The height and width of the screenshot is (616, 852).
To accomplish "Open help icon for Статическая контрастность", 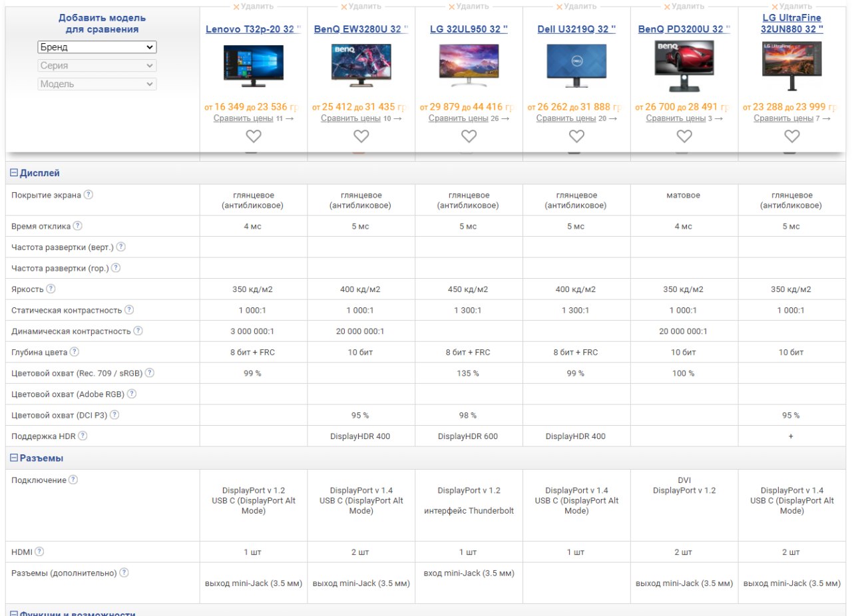I will [x=129, y=310].
